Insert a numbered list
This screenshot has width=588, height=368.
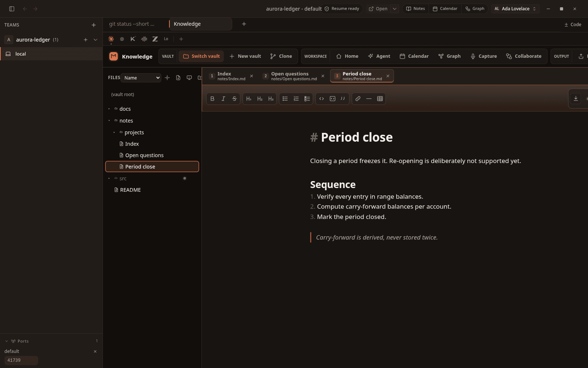296,99
